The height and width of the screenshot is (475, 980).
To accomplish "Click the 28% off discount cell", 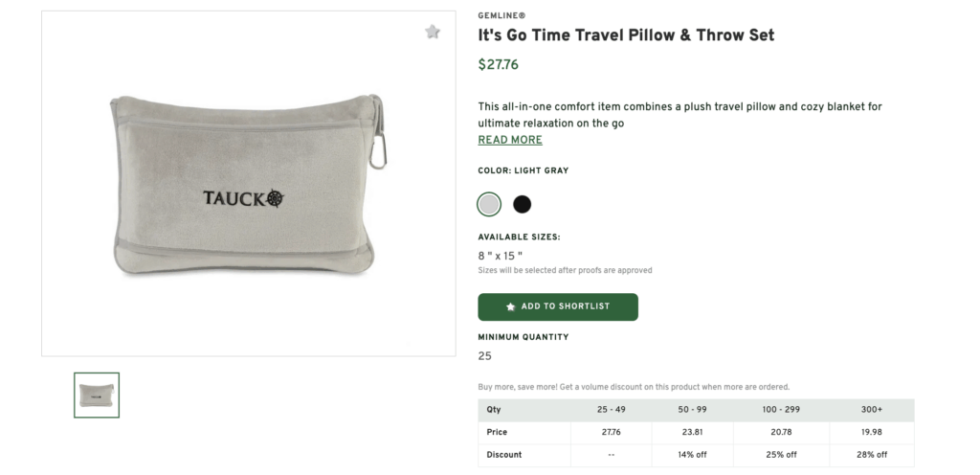I will click(x=872, y=455).
